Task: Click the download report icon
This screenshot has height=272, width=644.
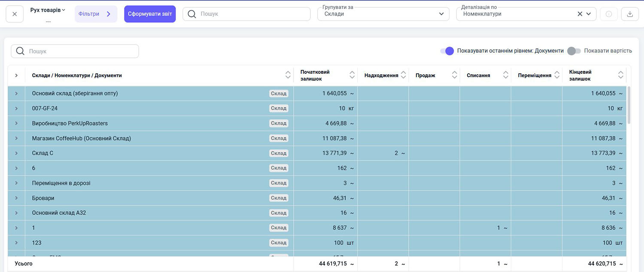Action: 630,14
